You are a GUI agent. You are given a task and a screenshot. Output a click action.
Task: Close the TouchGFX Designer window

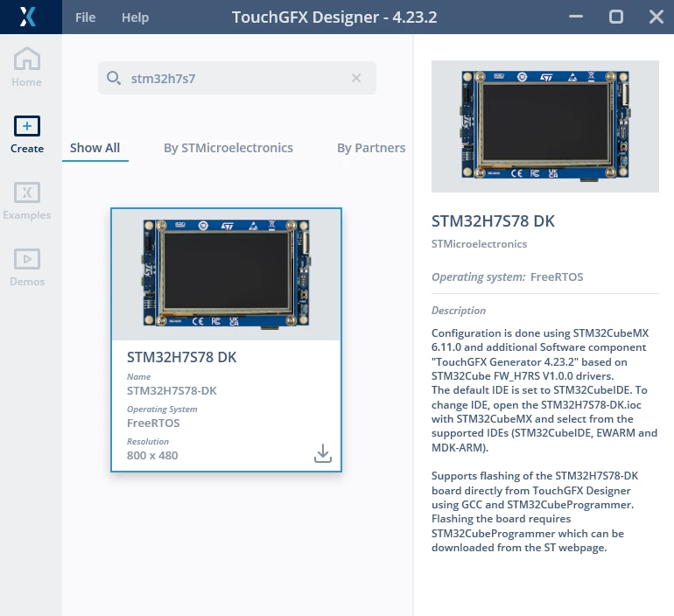point(656,17)
